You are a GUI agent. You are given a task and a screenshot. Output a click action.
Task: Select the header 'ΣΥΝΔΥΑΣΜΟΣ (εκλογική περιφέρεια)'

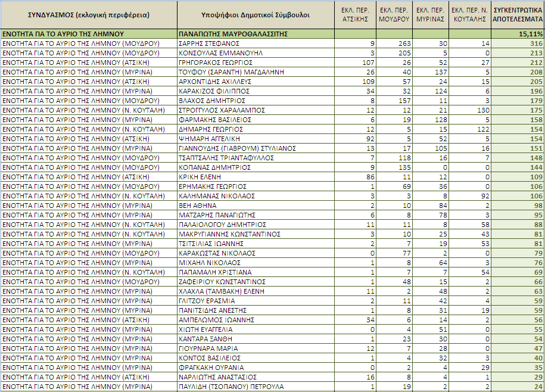point(89,15)
